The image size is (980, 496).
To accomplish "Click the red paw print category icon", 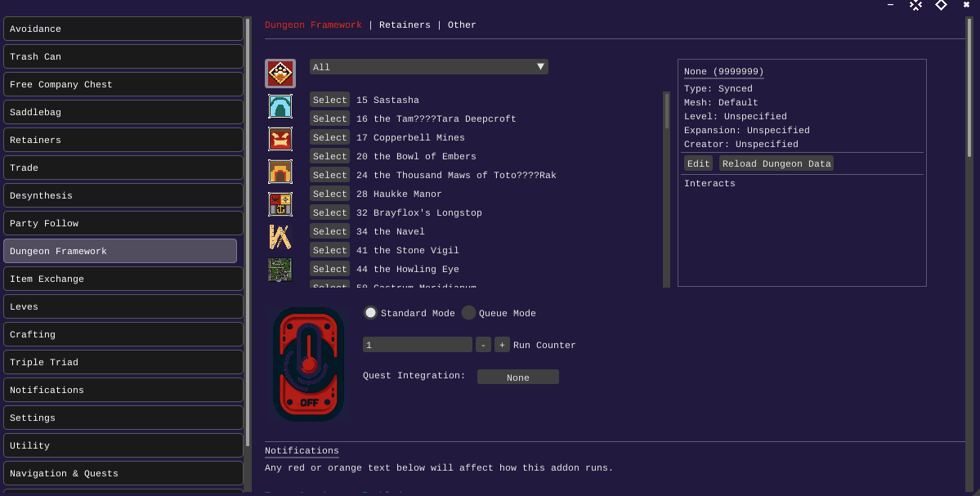I will coord(280,74).
